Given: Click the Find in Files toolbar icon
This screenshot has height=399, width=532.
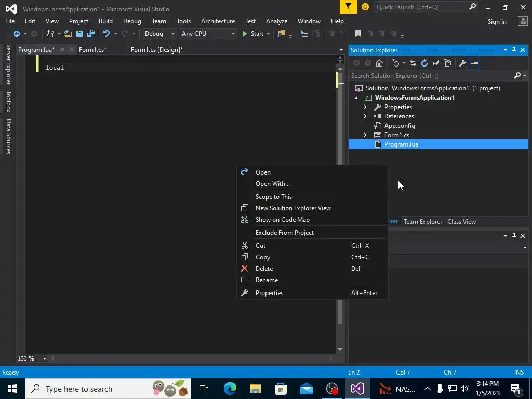Looking at the screenshot, I should [x=281, y=34].
